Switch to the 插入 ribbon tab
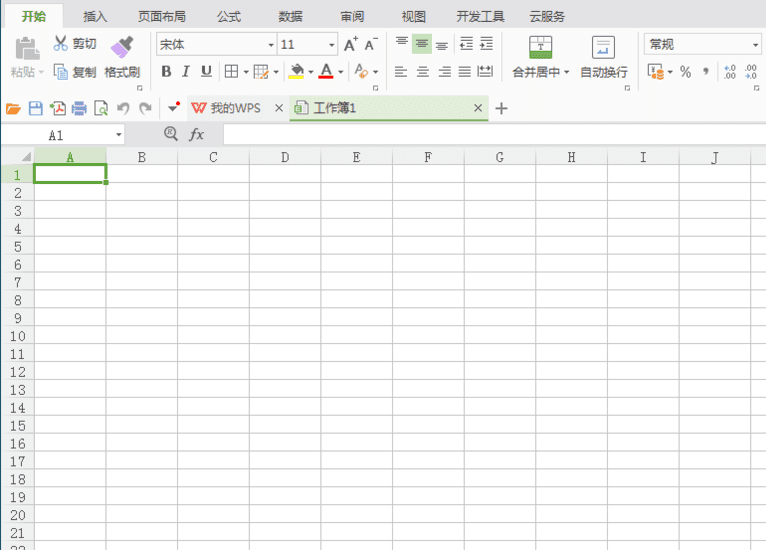766x550 pixels. pyautogui.click(x=95, y=17)
